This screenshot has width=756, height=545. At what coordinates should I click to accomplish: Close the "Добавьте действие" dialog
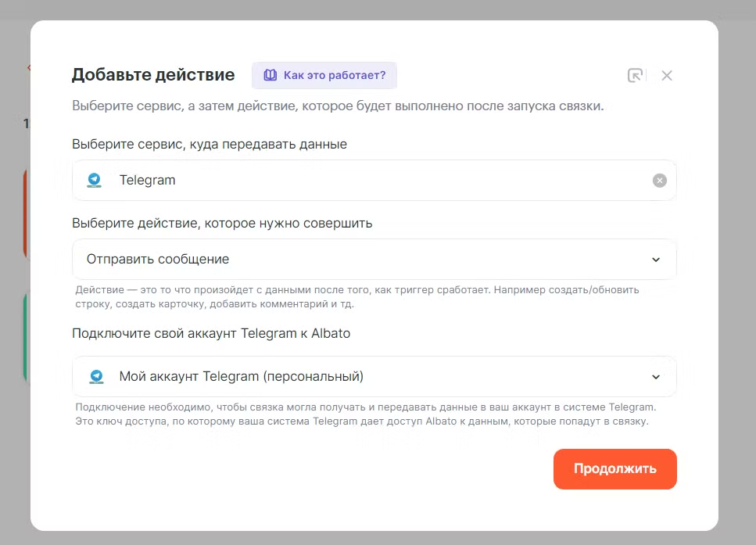pos(667,75)
